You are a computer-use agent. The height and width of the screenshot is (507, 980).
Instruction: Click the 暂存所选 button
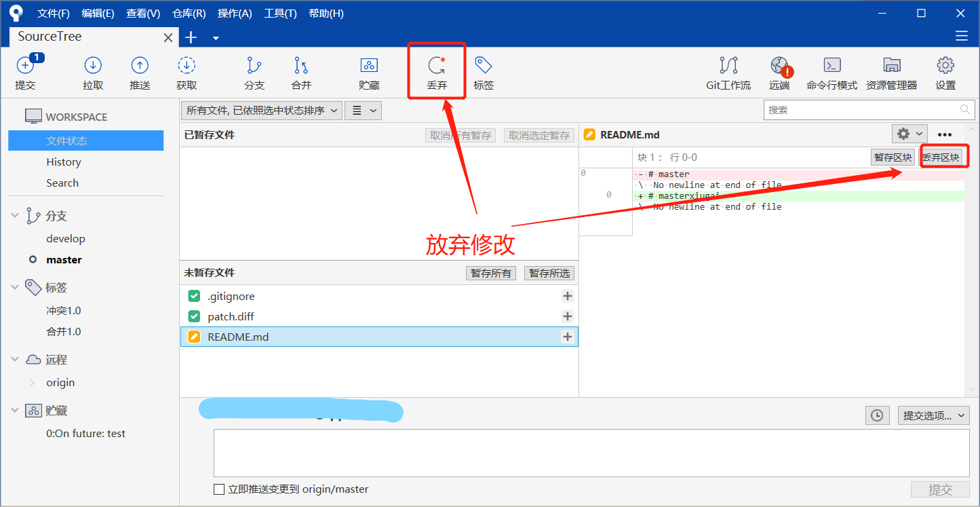549,273
